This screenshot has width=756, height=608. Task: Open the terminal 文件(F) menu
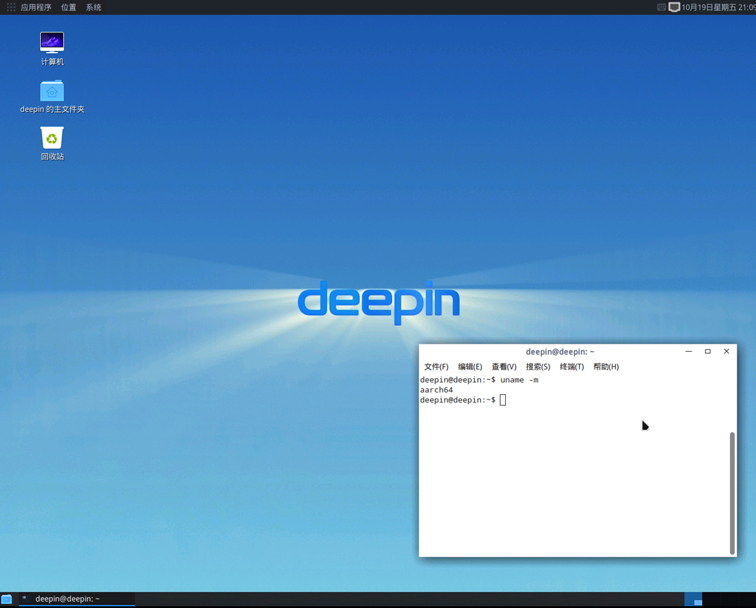click(436, 366)
